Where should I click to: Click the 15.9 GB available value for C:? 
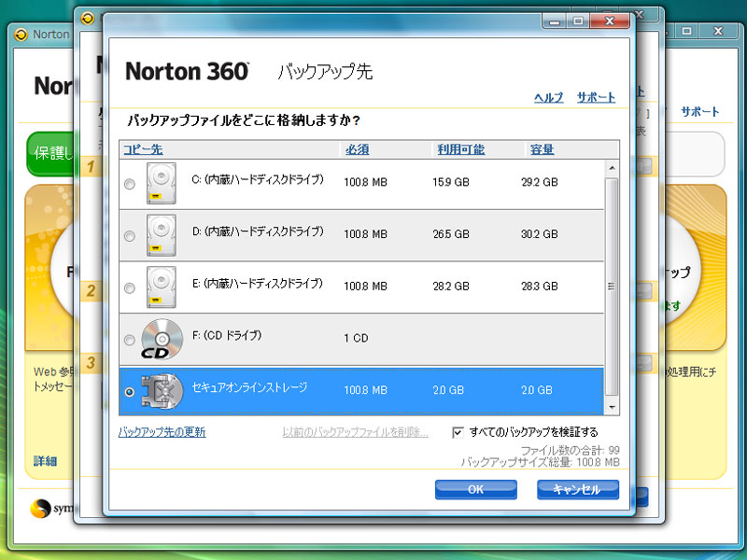451,182
